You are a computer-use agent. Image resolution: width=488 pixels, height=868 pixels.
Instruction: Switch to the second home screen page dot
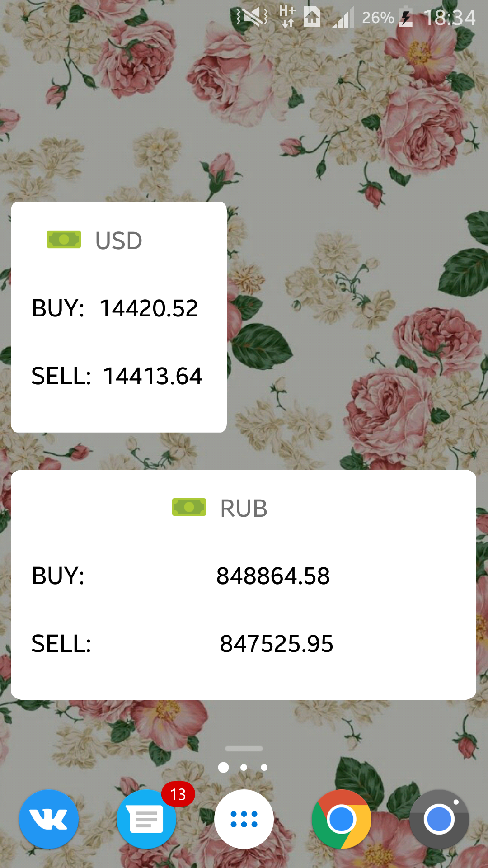[x=244, y=767]
